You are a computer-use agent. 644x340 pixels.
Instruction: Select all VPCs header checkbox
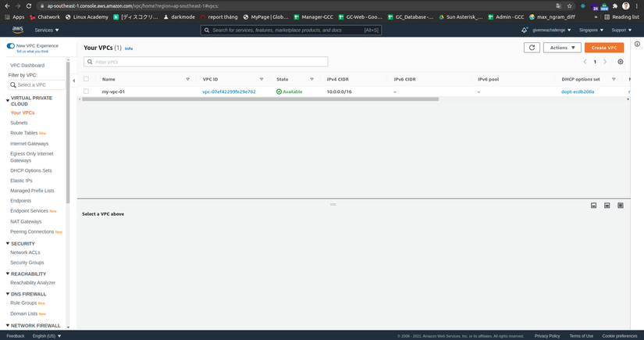[86, 79]
